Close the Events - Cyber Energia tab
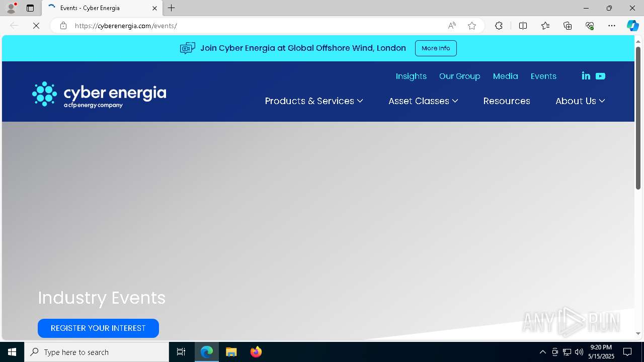Viewport: 644px width, 362px height. coord(154,8)
